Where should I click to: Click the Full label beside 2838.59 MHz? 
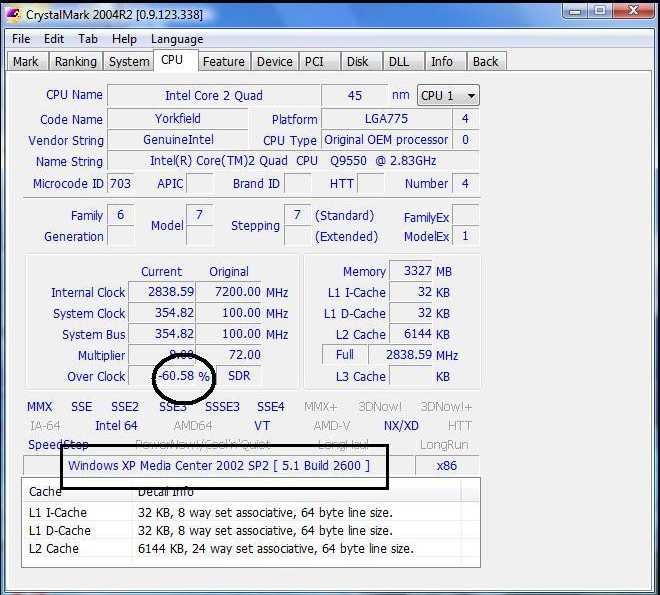[344, 355]
